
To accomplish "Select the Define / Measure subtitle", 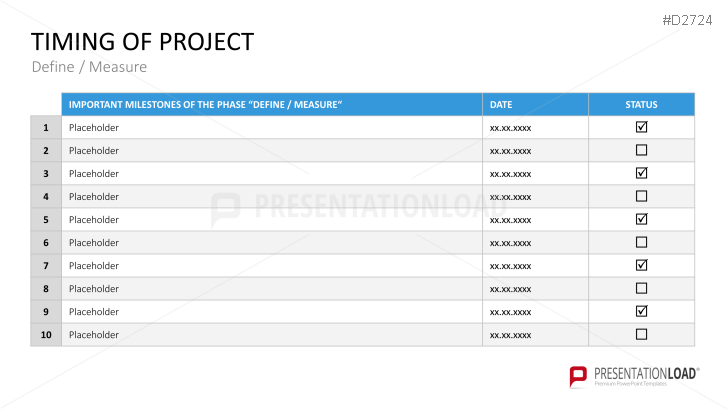I will point(89,67).
